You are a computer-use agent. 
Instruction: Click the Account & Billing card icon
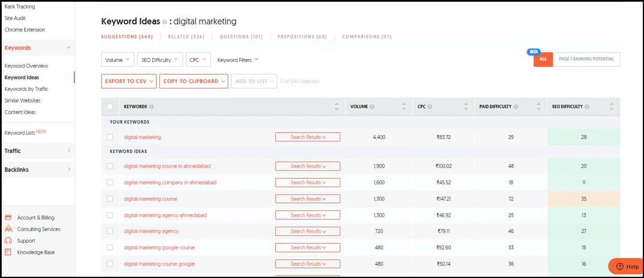coord(8,218)
